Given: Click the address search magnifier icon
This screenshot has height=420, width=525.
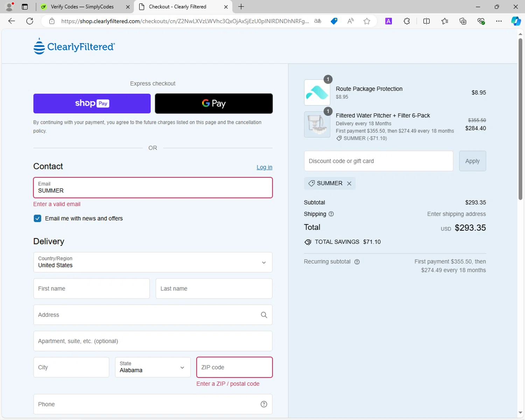Looking at the screenshot, I should coord(264,315).
